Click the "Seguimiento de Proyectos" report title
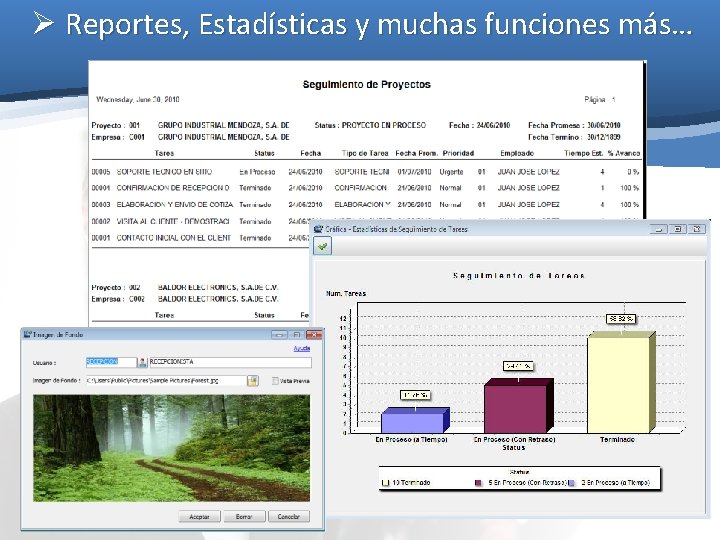The width and height of the screenshot is (720, 540). [x=366, y=84]
